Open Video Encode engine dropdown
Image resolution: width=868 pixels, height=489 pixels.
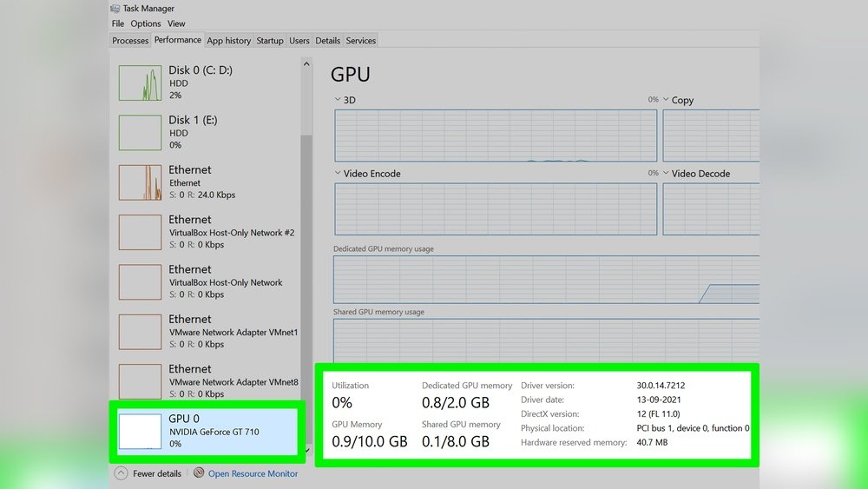coord(338,174)
